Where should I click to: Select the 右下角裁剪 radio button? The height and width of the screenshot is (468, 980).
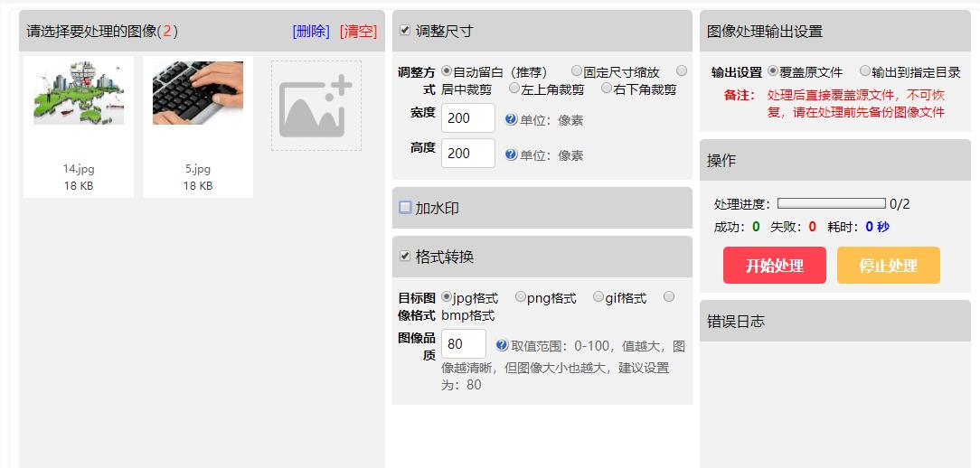pyautogui.click(x=607, y=89)
